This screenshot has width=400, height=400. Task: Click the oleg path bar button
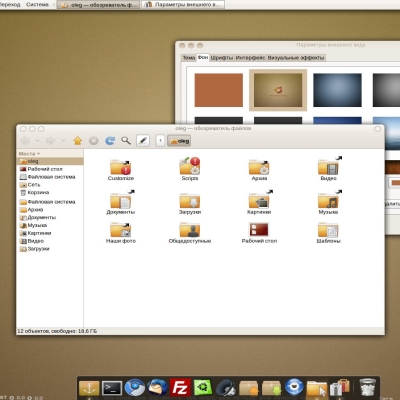[179, 141]
